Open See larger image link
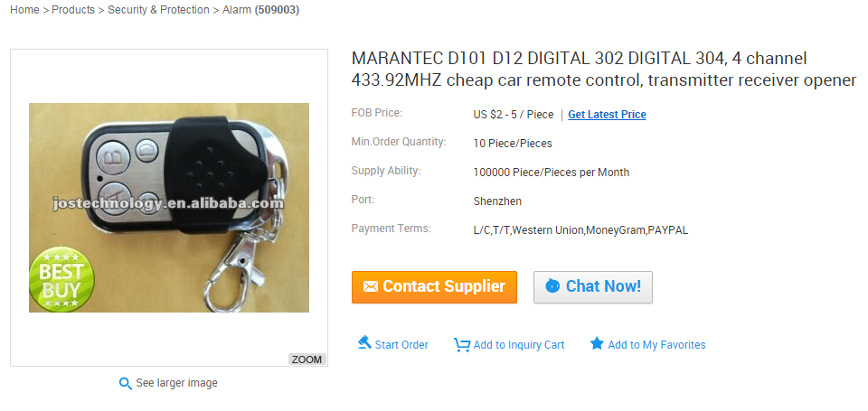This screenshot has width=868, height=411. click(x=176, y=383)
